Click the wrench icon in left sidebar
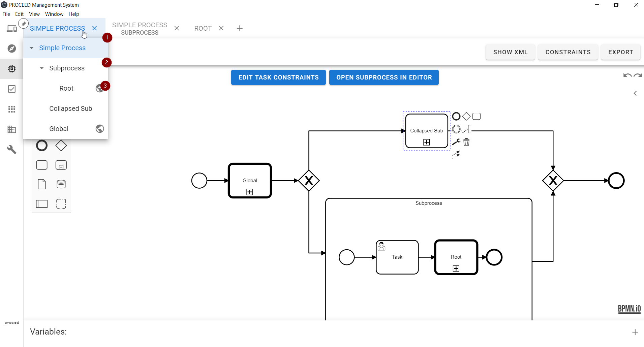Image resolution: width=644 pixels, height=347 pixels. point(12,149)
